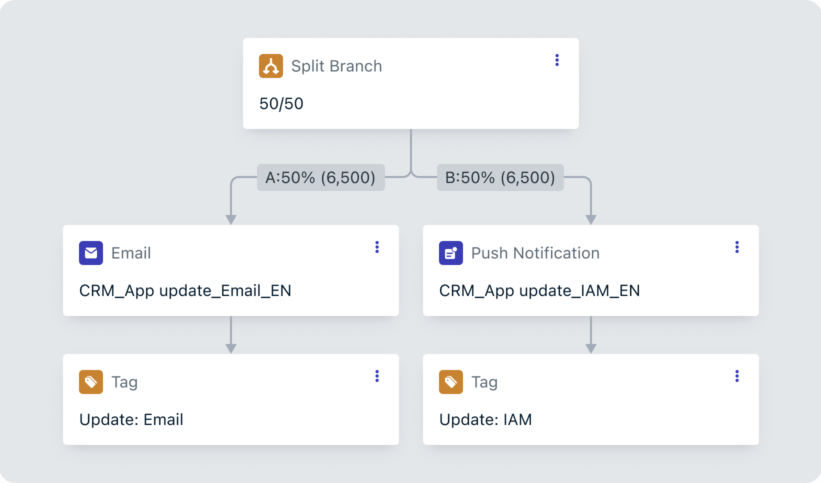Click the Split Branch title
The image size is (821, 483).
337,66
